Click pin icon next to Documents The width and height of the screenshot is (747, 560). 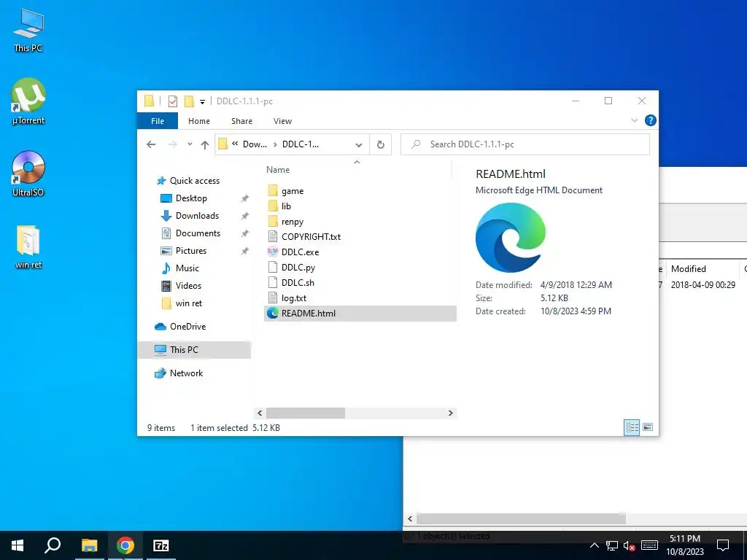coord(244,233)
